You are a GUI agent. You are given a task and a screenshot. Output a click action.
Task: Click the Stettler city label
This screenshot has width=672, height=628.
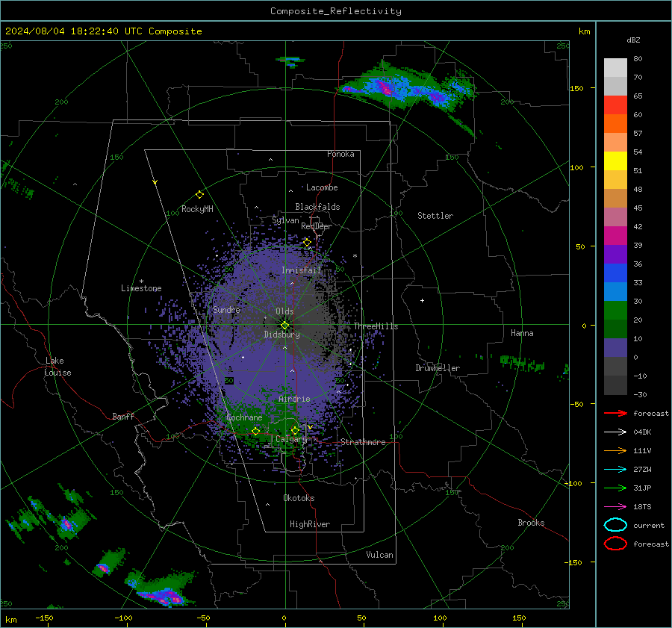(435, 216)
